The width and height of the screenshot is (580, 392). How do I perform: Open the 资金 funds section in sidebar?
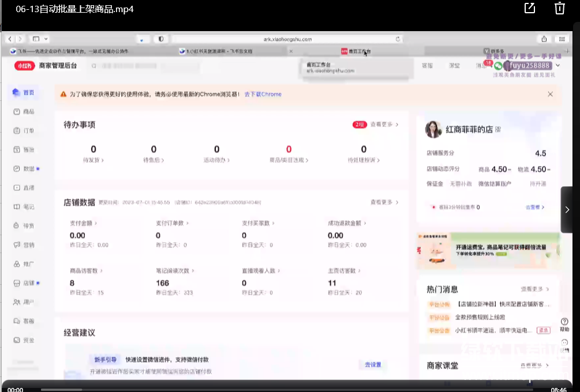[x=23, y=340]
